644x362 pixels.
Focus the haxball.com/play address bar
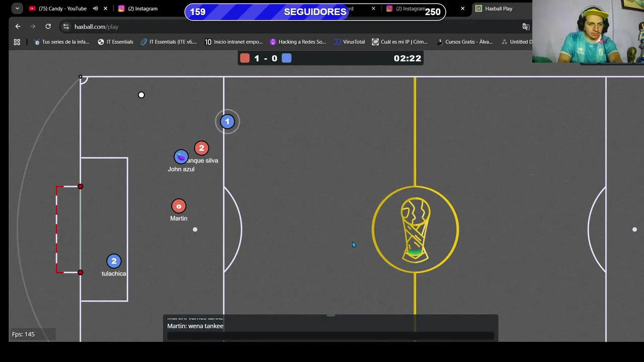point(292,27)
